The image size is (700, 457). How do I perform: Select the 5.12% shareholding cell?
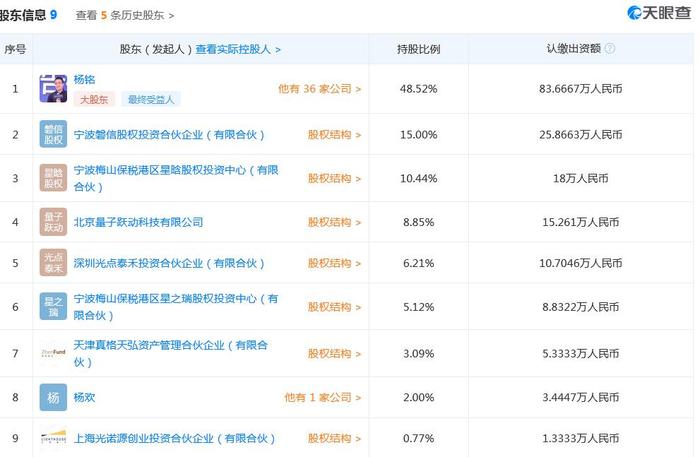coord(419,307)
